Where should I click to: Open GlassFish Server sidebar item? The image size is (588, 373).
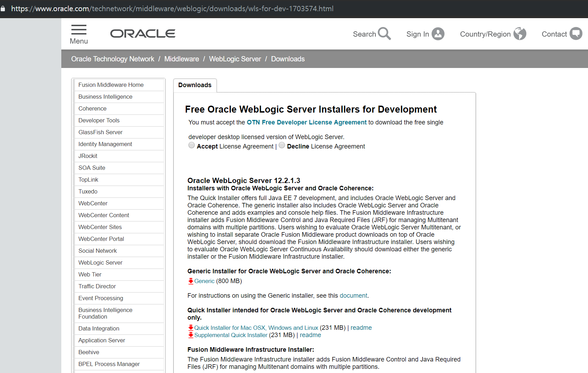click(119, 132)
